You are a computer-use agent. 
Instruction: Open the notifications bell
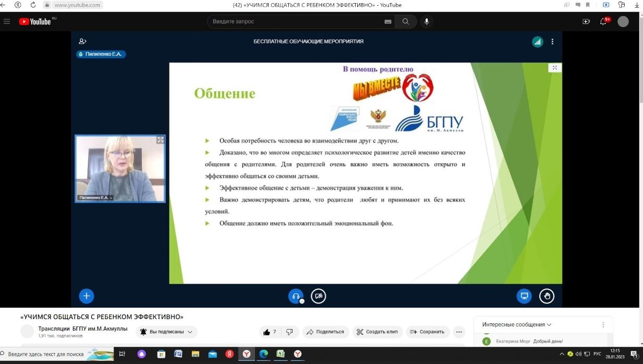click(x=603, y=21)
